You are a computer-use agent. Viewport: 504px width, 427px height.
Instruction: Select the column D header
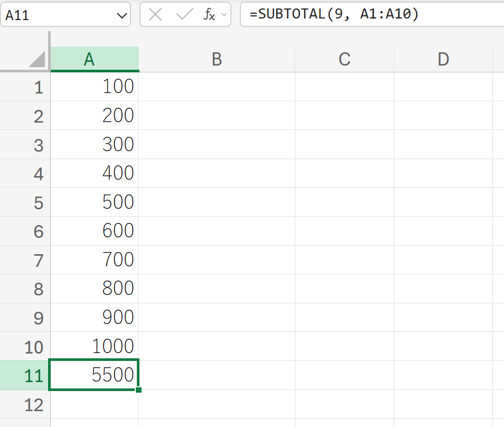coord(443,59)
